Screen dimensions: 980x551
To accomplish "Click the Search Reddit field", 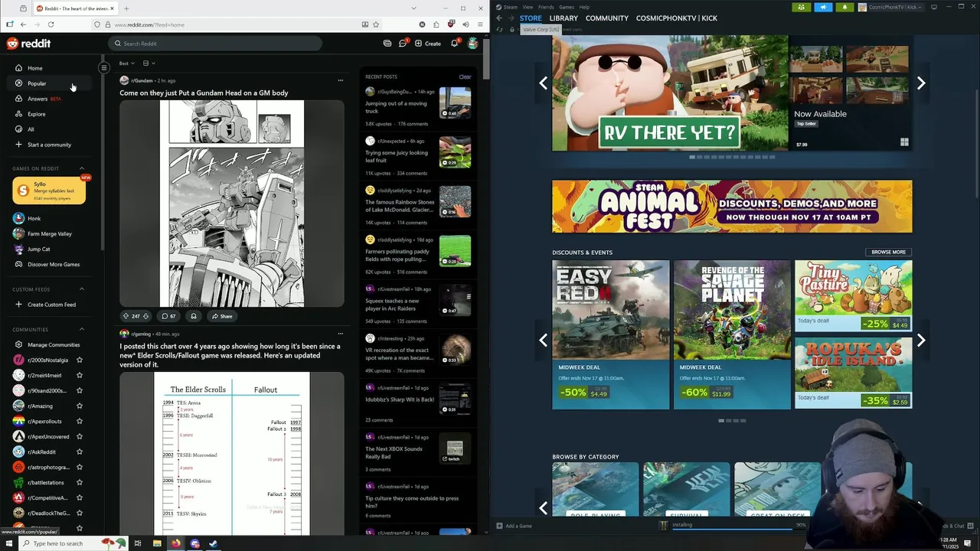I will coord(214,44).
